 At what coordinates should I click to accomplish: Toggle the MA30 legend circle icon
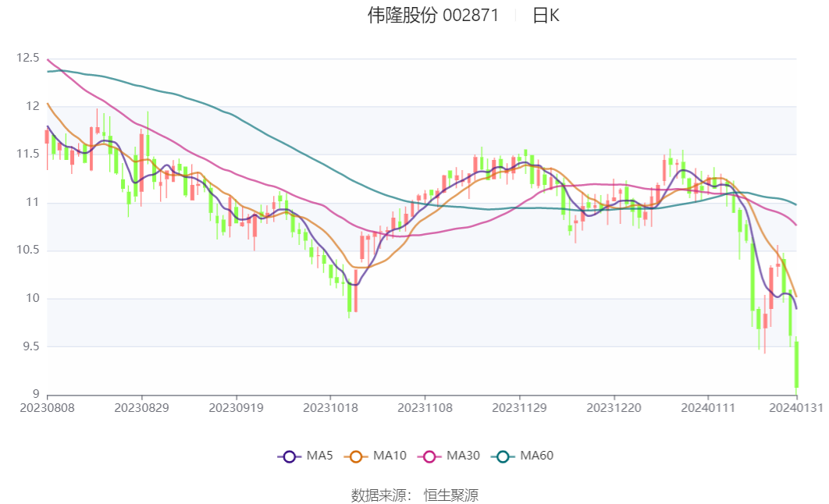[x=429, y=456]
